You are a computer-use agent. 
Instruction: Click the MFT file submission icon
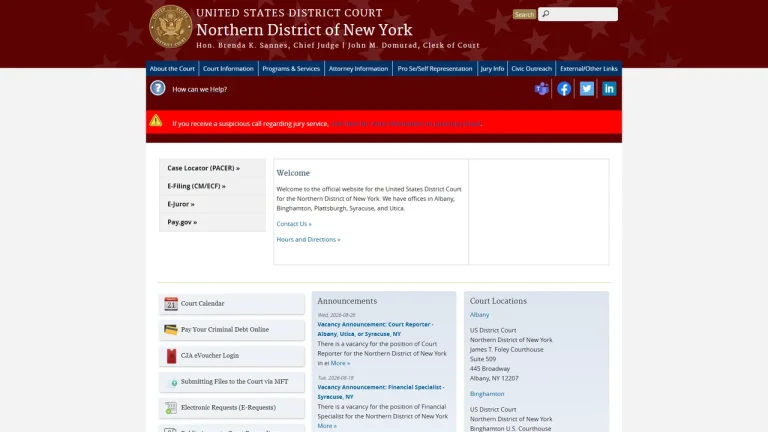pyautogui.click(x=173, y=383)
